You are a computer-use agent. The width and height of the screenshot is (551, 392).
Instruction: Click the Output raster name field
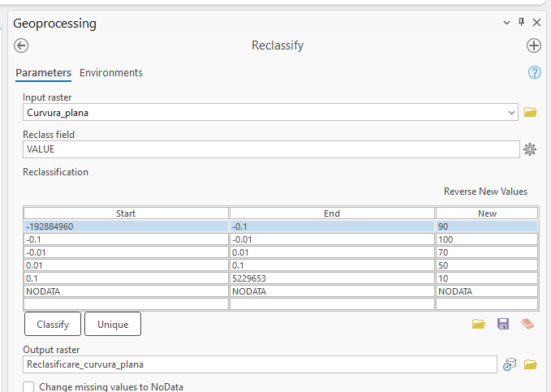click(x=260, y=365)
